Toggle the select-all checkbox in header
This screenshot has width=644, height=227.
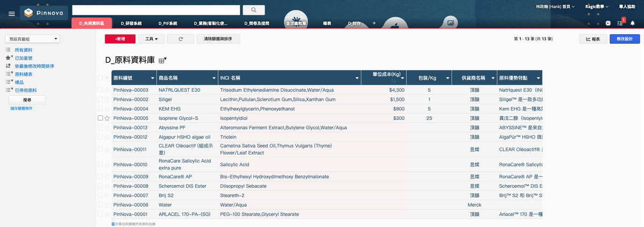click(100, 78)
